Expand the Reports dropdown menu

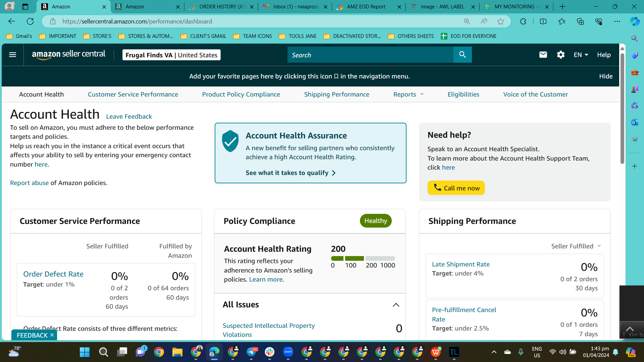(409, 95)
